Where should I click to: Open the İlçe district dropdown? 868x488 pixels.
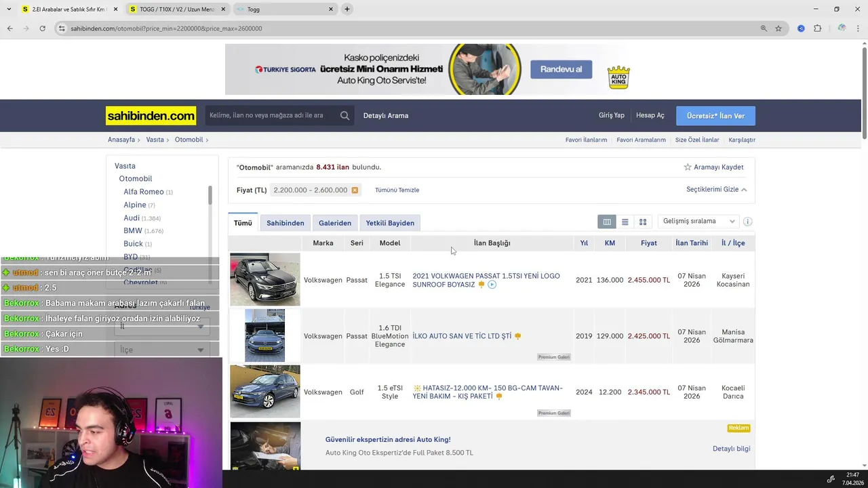pyautogui.click(x=162, y=350)
